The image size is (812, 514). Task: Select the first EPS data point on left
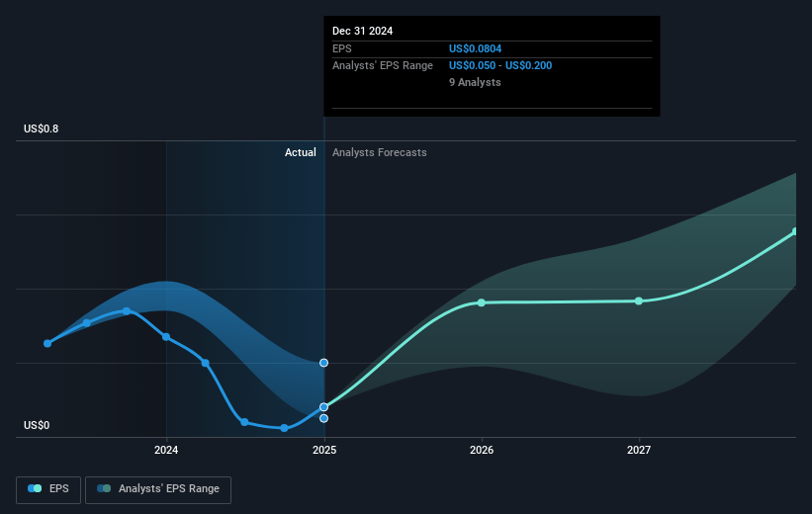click(x=47, y=343)
